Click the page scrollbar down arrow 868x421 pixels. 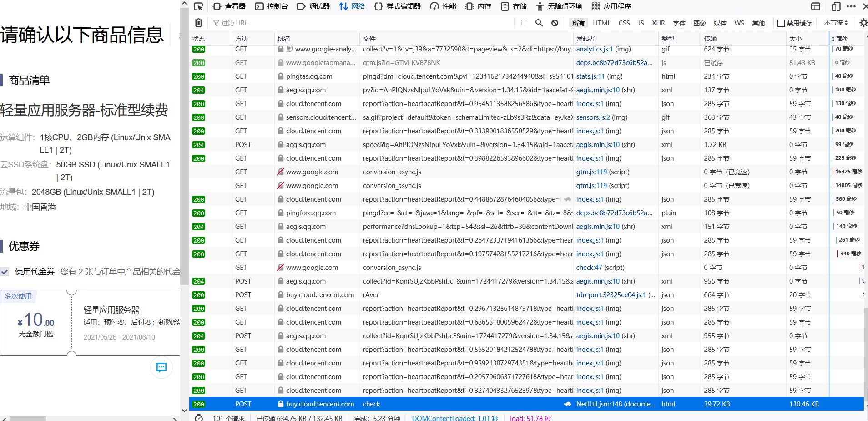tap(184, 410)
